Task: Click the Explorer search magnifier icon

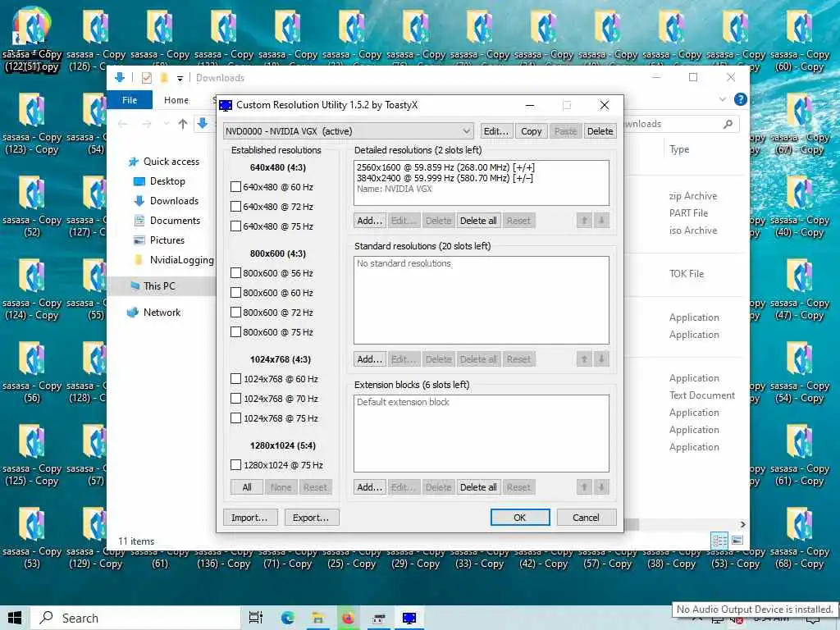Action: [x=728, y=124]
